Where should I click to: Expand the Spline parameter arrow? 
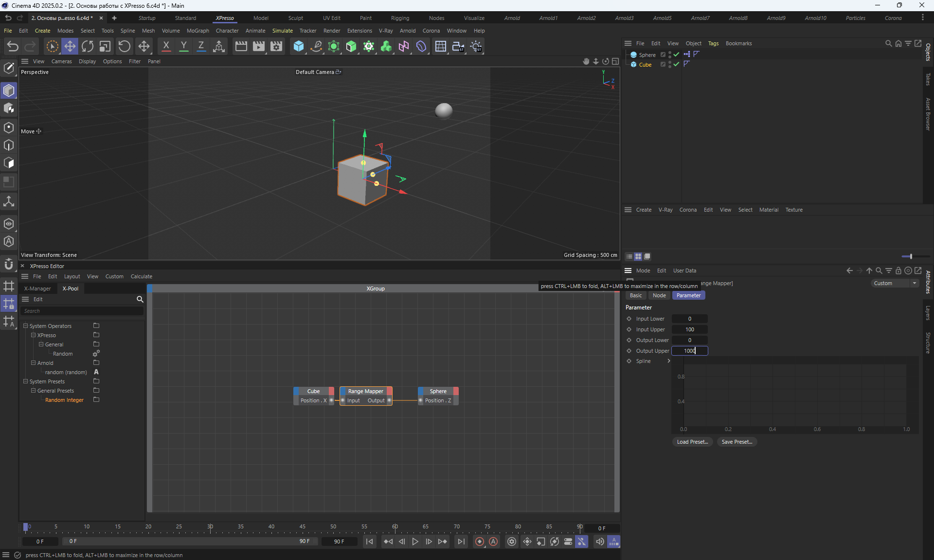(669, 361)
